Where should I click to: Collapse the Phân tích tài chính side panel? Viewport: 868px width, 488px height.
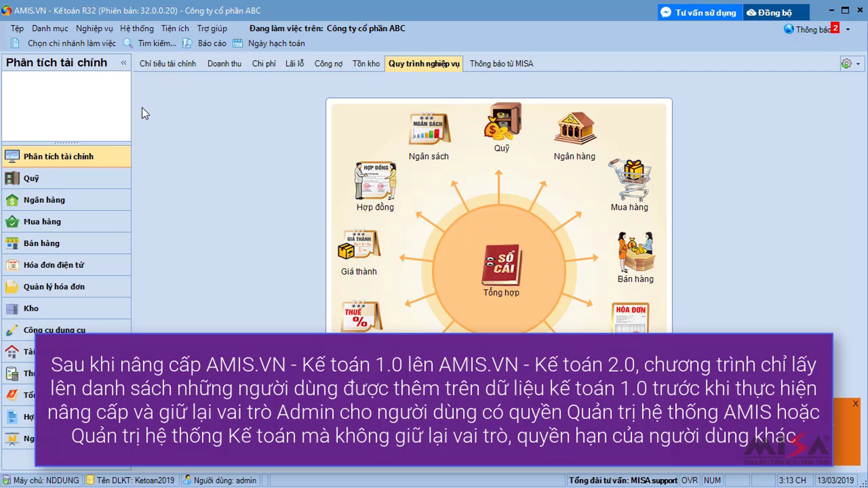pyautogui.click(x=124, y=63)
